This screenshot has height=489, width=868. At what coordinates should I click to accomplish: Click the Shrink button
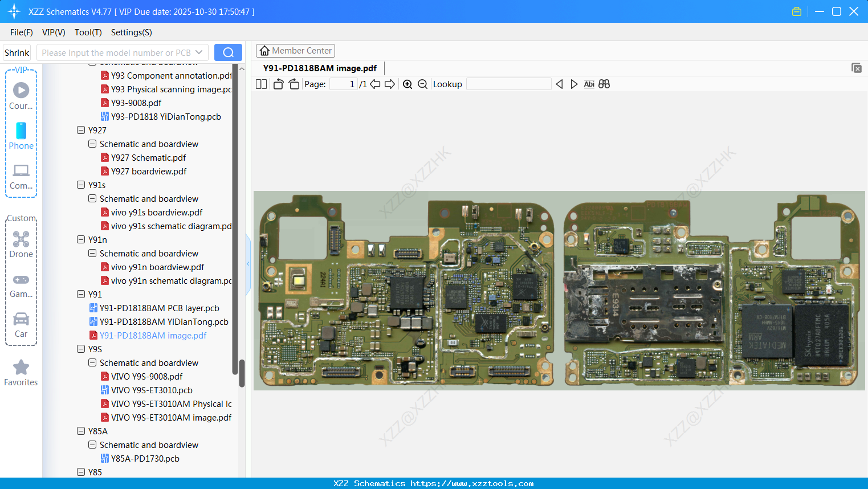point(17,52)
